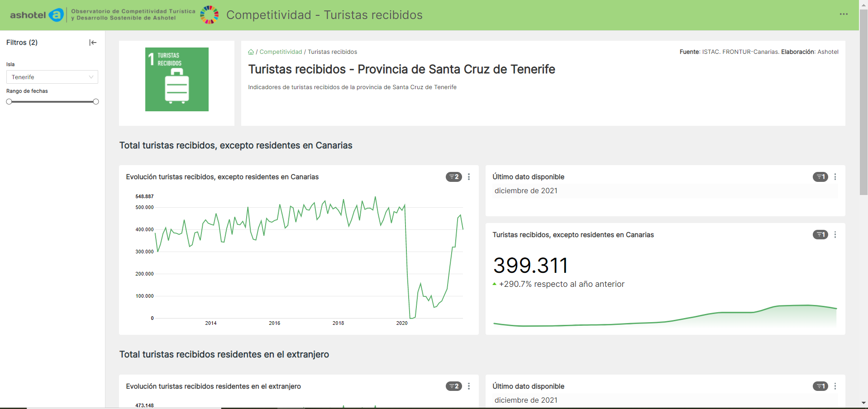868x409 pixels.
Task: Open the Isla dropdown showing Tenerife
Action: 52,77
